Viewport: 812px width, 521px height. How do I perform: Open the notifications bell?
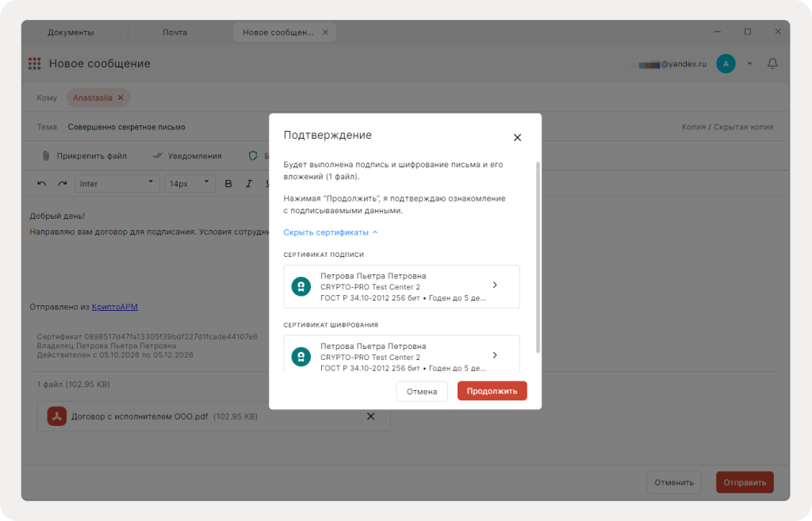click(x=772, y=63)
